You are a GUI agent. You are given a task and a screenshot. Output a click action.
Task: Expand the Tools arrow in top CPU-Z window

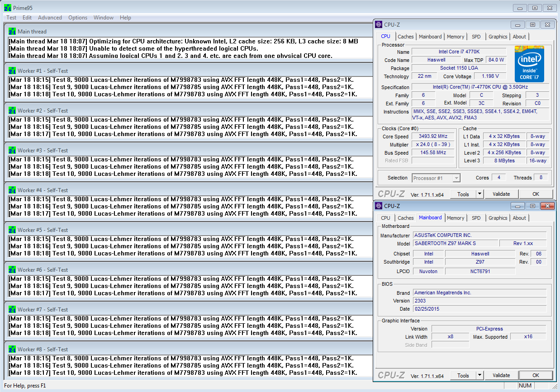tap(479, 194)
